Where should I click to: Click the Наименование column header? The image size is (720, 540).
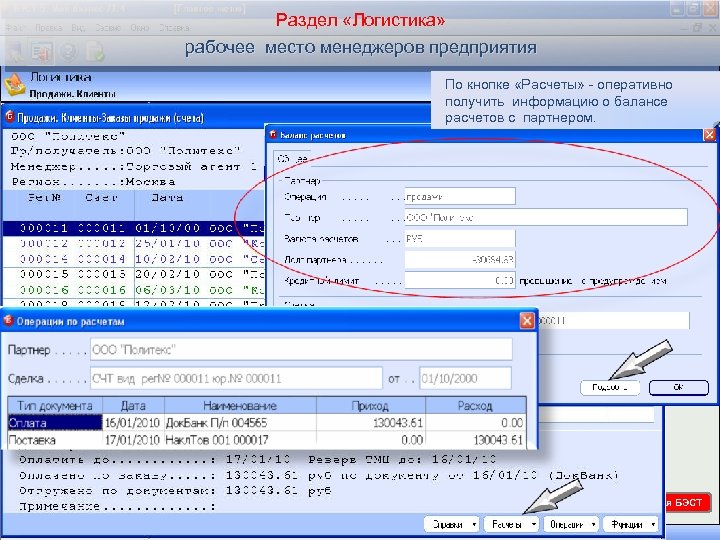[240, 405]
